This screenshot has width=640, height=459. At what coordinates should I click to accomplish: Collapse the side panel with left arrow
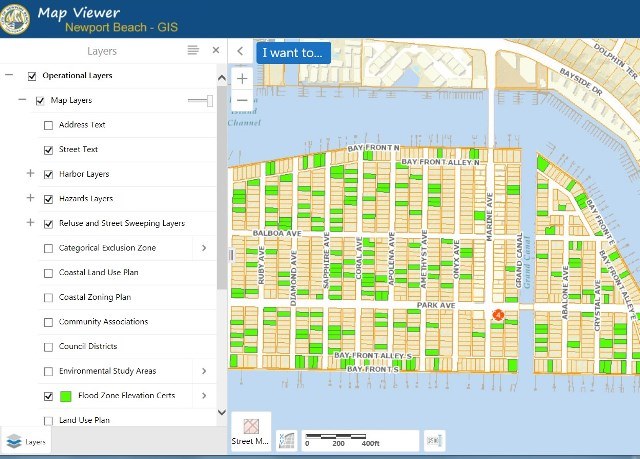point(241,51)
